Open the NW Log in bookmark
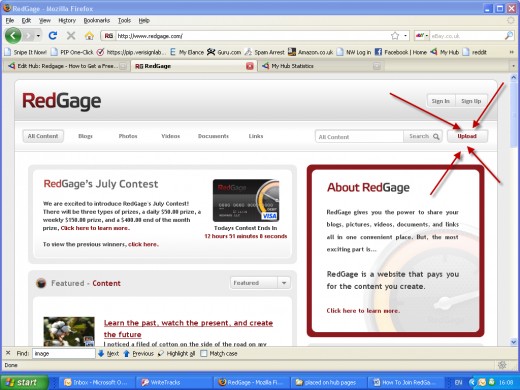 click(x=354, y=52)
